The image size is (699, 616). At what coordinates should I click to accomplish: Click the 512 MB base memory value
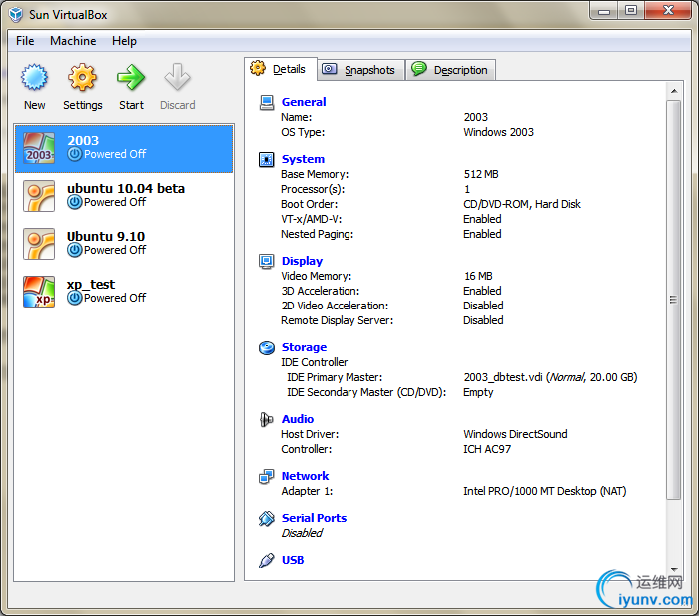point(481,174)
